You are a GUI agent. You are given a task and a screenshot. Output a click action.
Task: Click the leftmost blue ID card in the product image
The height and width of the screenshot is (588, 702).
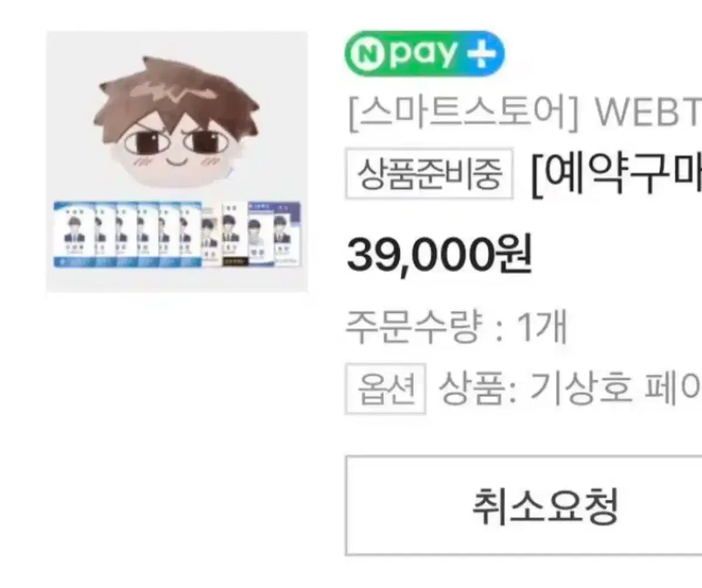74,235
